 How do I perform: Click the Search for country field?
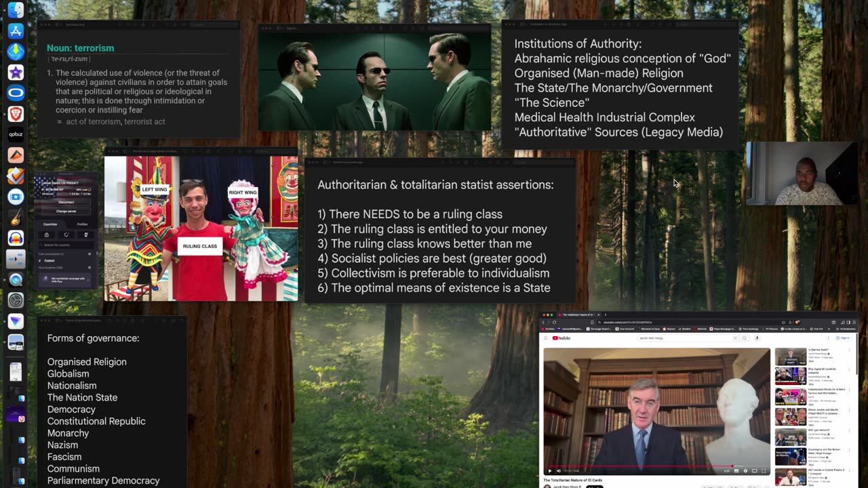(66, 245)
